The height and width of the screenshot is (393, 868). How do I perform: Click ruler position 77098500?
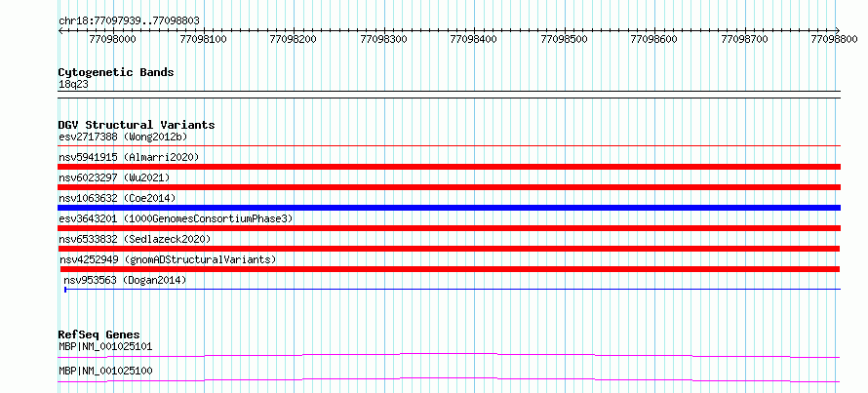click(564, 39)
